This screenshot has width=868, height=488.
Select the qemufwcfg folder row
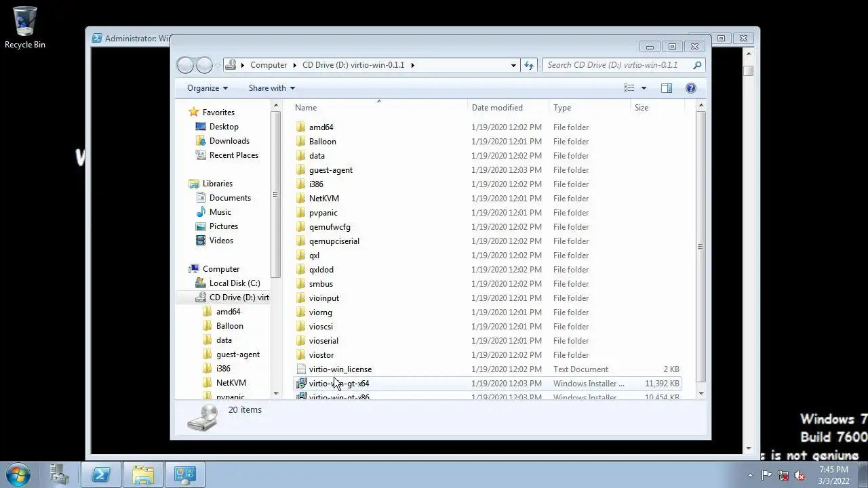click(486, 227)
